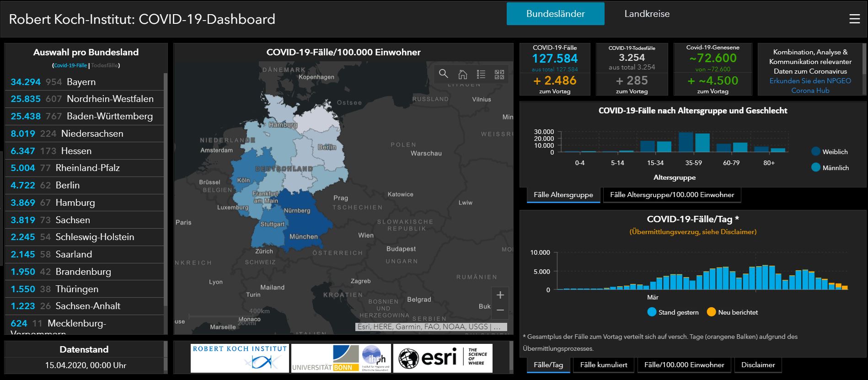The height and width of the screenshot is (380, 868).
Task: Zoom in on the map
Action: [x=500, y=295]
